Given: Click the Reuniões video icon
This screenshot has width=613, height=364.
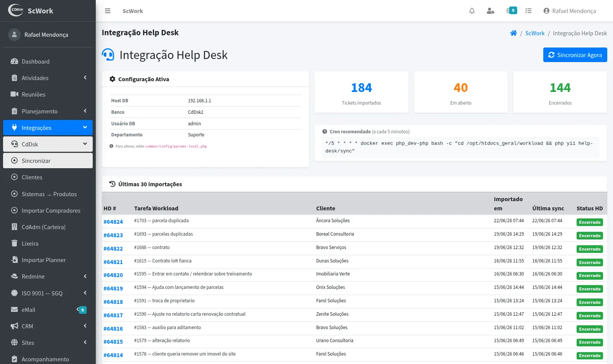Looking at the screenshot, I should (14, 94).
